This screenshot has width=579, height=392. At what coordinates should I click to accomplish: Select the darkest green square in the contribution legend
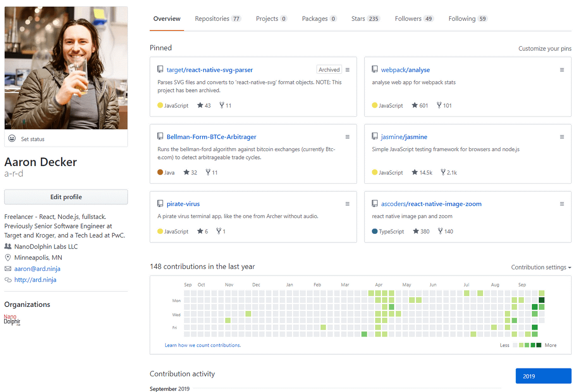[540, 345]
